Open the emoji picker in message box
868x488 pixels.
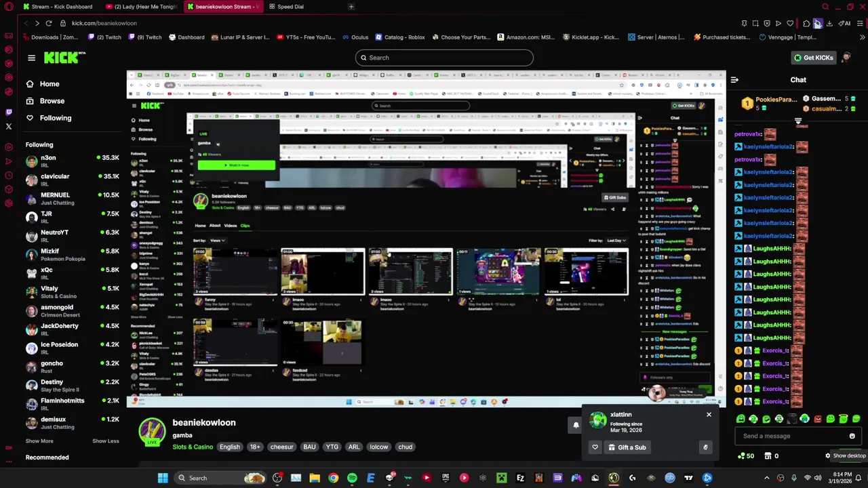pyautogui.click(x=852, y=436)
